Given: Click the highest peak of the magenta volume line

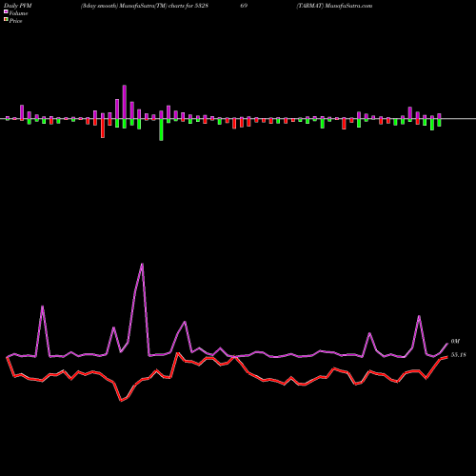Looking at the screenshot, I should [142, 264].
